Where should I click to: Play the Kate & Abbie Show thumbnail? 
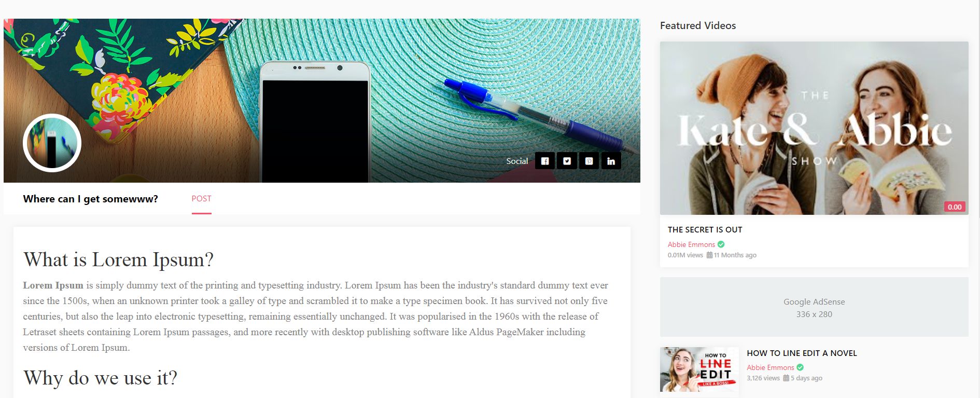tap(814, 128)
